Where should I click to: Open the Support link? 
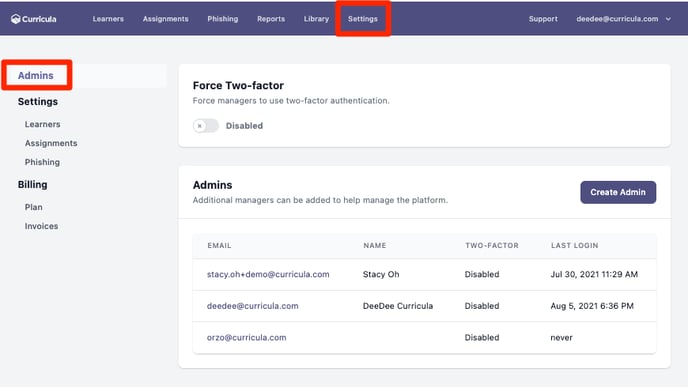543,19
